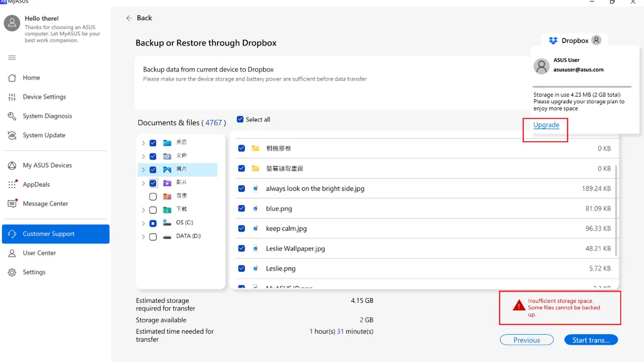Open the User Center
Image resolution: width=644 pixels, height=362 pixels.
[x=40, y=252]
